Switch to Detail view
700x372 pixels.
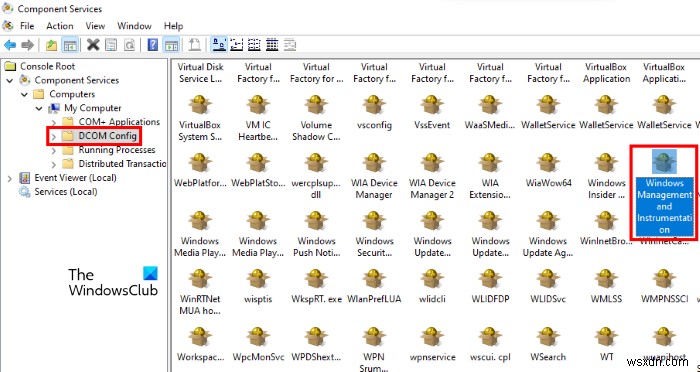coord(272,45)
